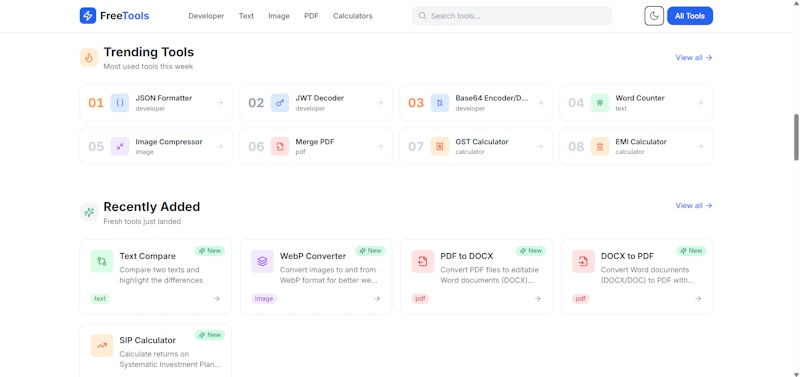Click the Merge PDF file icon
The width and height of the screenshot is (800, 377).
click(280, 146)
